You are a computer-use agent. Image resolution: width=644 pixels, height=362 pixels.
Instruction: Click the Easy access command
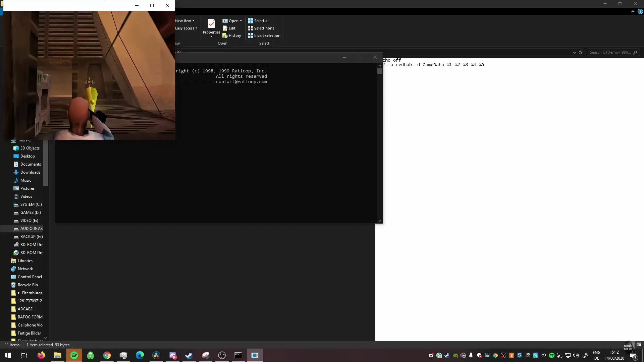185,28
